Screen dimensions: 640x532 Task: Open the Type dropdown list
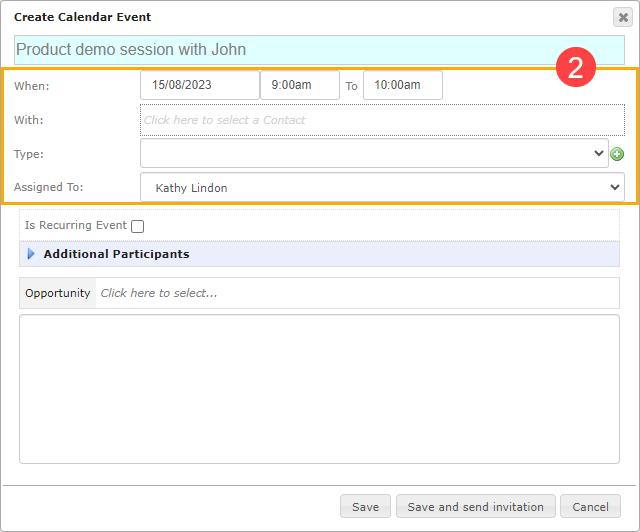point(374,154)
